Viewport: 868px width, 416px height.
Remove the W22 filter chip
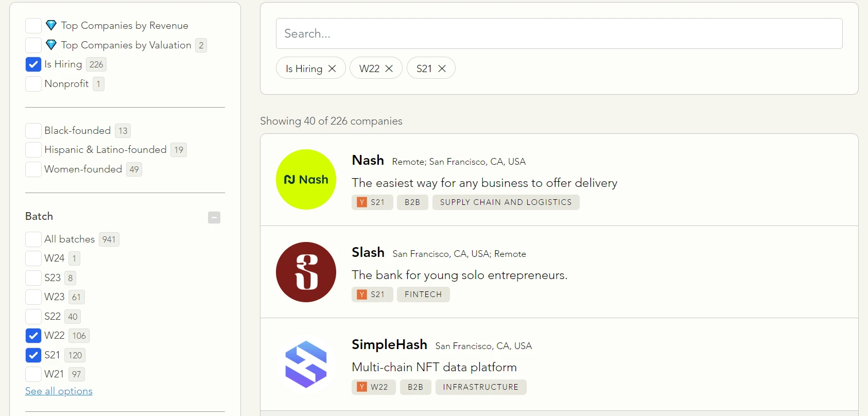tap(389, 68)
